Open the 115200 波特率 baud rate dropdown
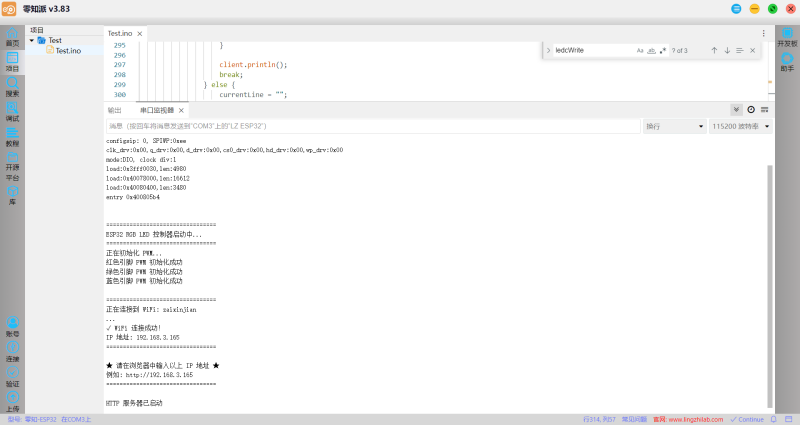 pyautogui.click(x=740, y=126)
